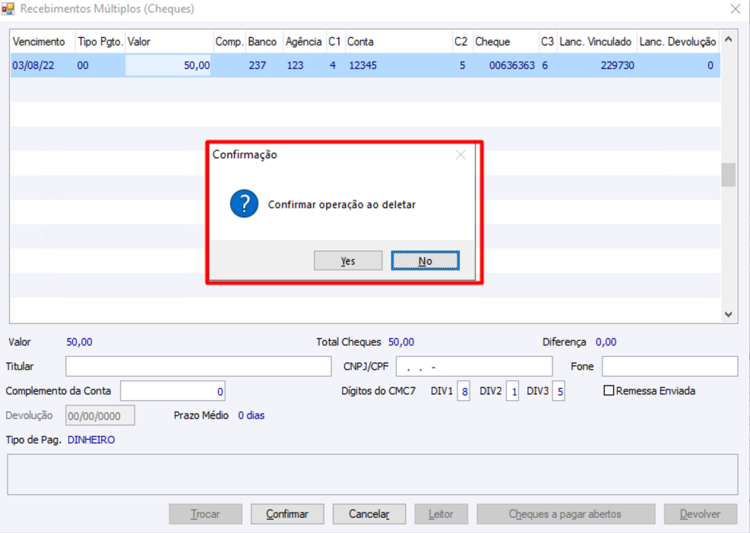Click the CNPJ/CPF input field
750x533 pixels.
click(474, 366)
